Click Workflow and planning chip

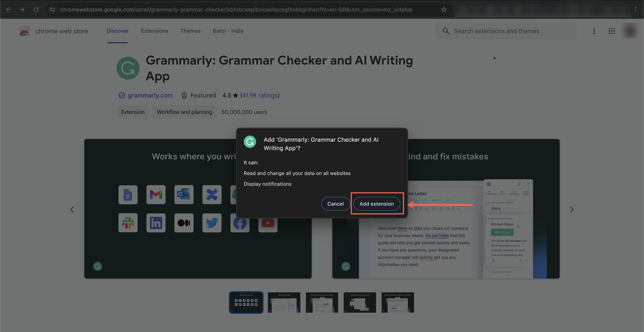click(x=185, y=112)
